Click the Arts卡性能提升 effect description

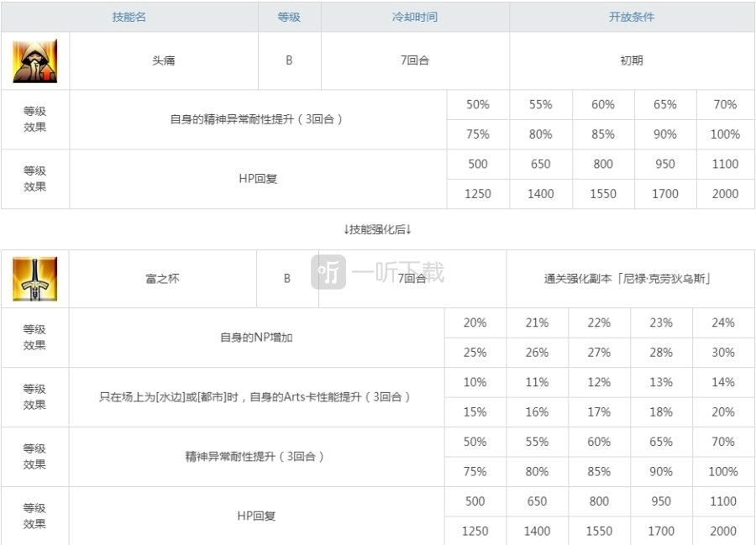(x=255, y=396)
